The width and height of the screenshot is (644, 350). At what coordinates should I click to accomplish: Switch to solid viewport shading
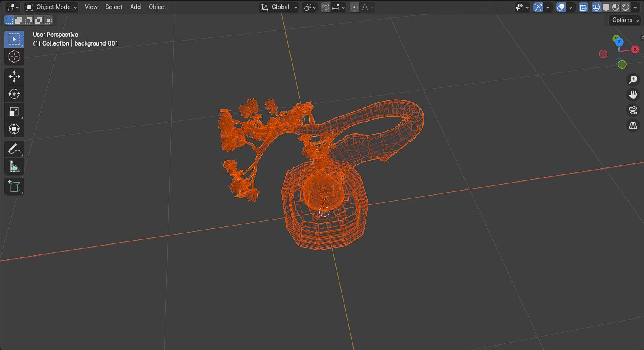[606, 7]
